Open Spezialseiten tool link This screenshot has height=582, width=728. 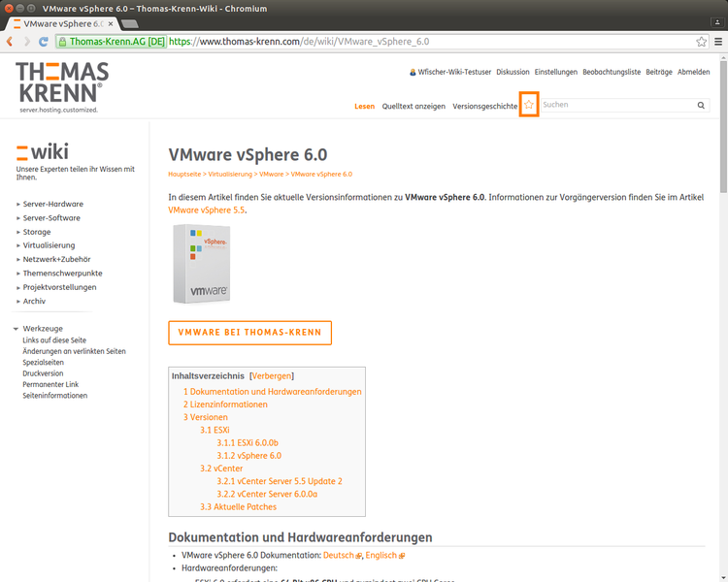(43, 363)
